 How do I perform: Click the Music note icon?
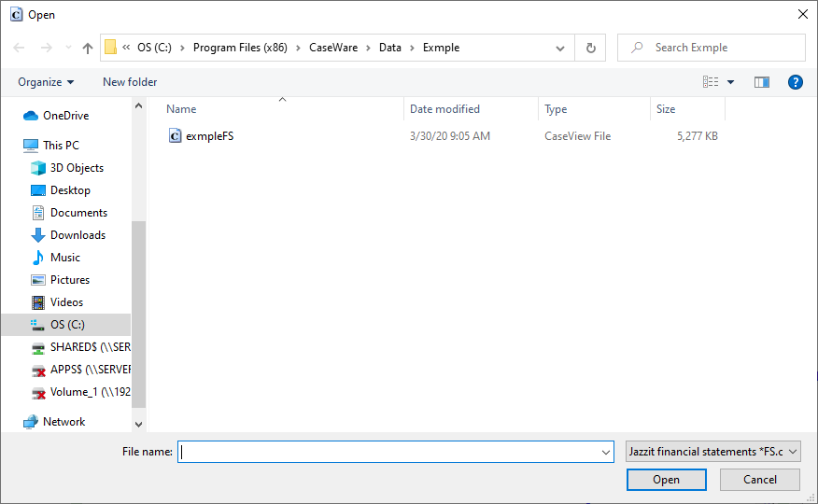point(38,258)
